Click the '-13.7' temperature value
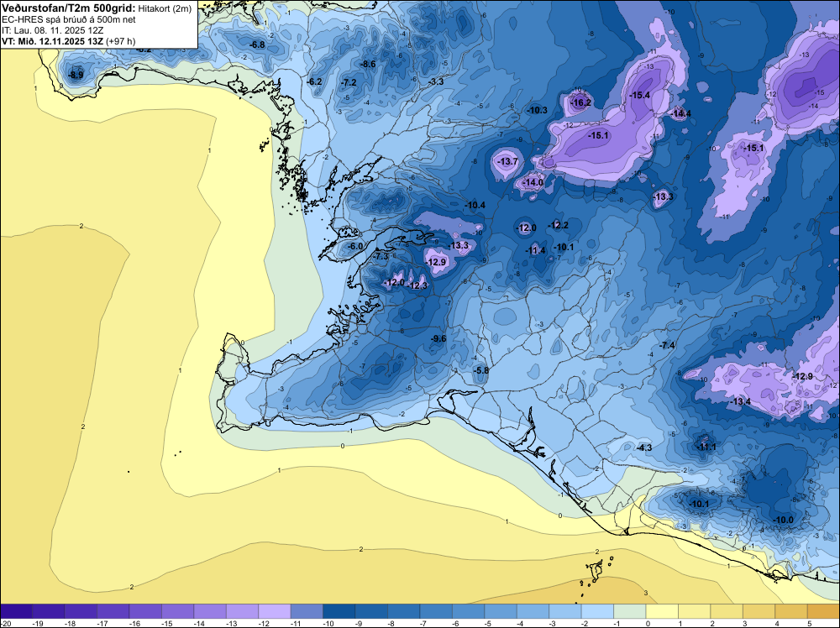The height and width of the screenshot is (628, 840). (508, 161)
